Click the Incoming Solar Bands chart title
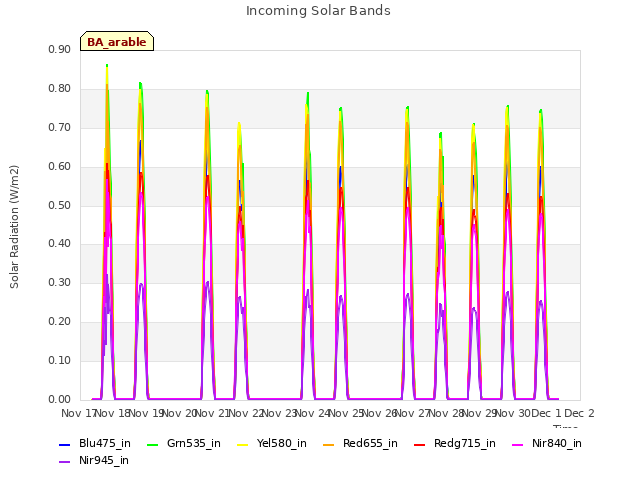The image size is (640, 480). click(318, 11)
